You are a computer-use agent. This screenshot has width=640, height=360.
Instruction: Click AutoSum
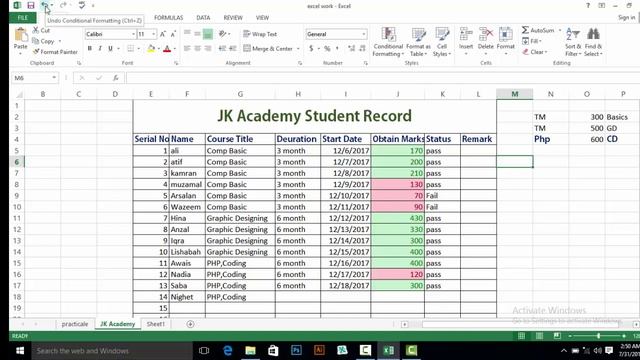click(x=538, y=30)
